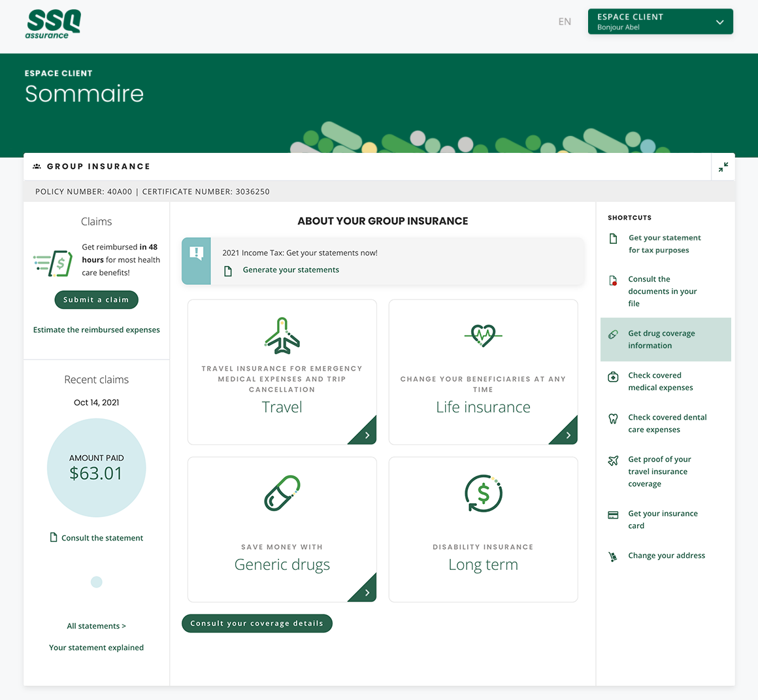Click the SSQ assurance logo
Screen dimensions: 758x700
(x=53, y=24)
